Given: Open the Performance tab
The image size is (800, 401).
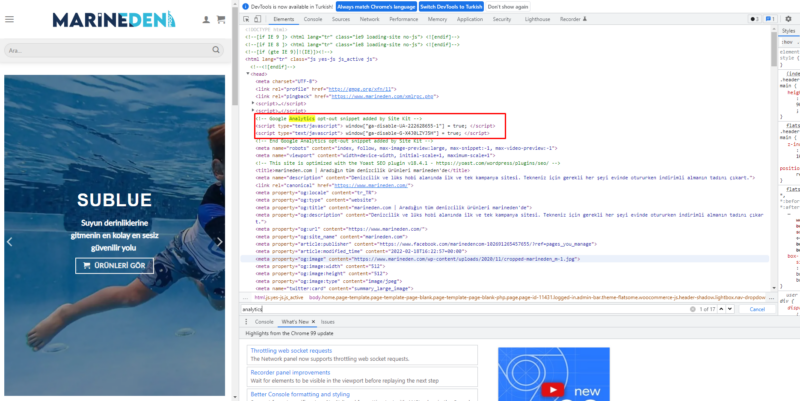Looking at the screenshot, I should click(404, 19).
